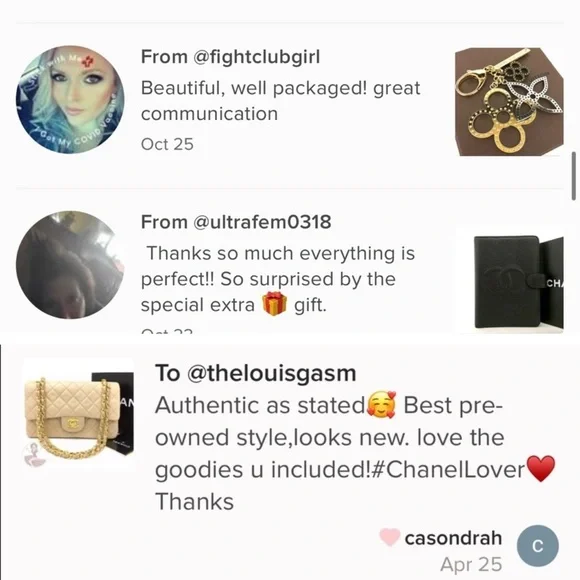580x580 pixels.
Task: Click the red heart emoji after ChanelLover
Action: 540,468
